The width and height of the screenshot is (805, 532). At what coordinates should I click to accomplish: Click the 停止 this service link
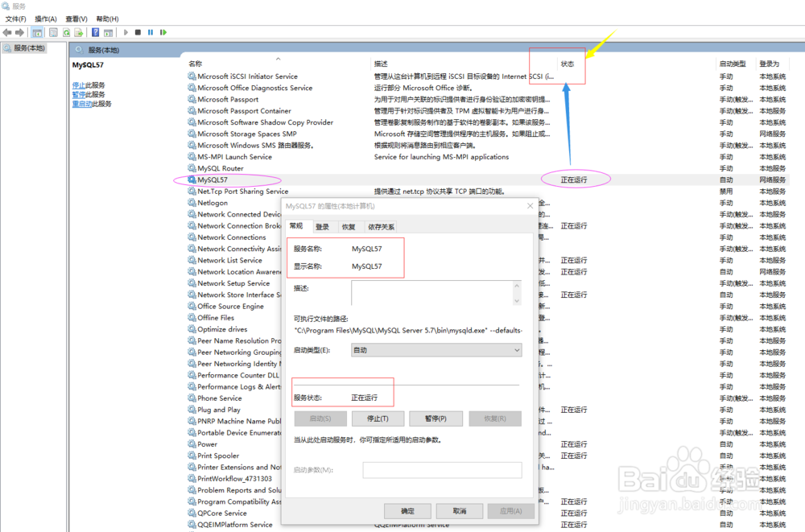click(79, 85)
